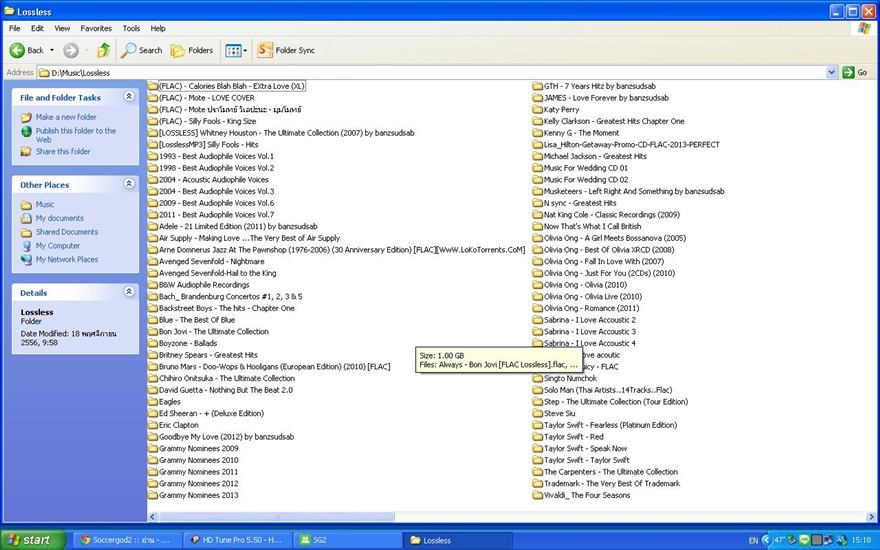
Task: Open the Edit menu
Action: coord(37,28)
